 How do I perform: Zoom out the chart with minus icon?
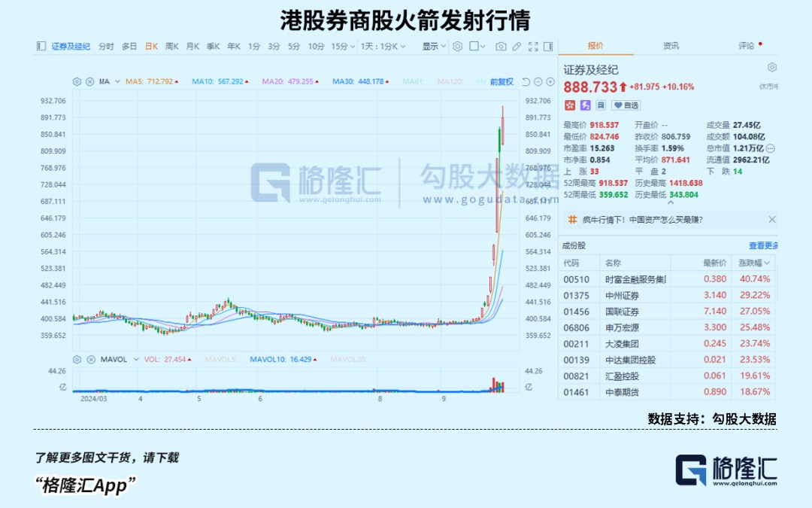pos(538,82)
